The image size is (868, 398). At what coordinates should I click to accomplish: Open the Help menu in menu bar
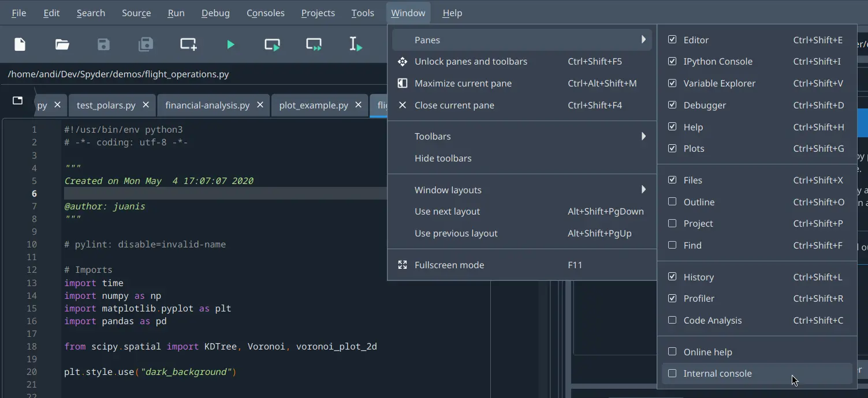[452, 13]
